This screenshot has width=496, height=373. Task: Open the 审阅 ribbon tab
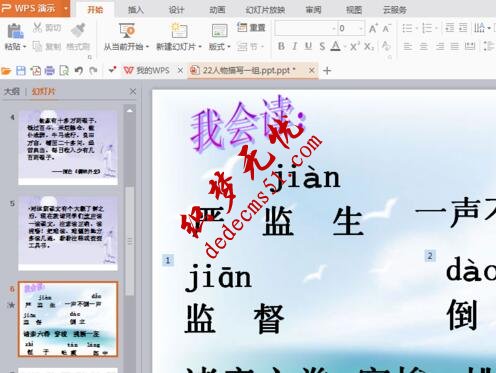coord(313,10)
